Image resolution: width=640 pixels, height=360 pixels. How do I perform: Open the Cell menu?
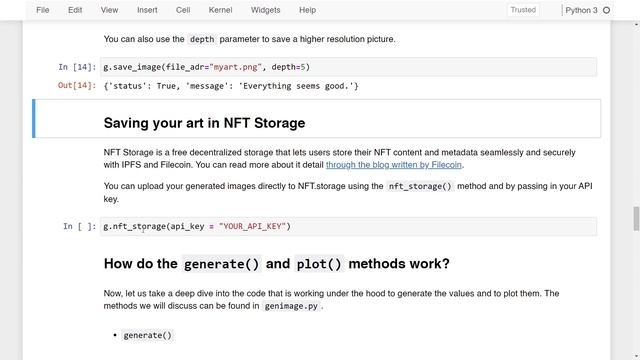click(x=183, y=10)
